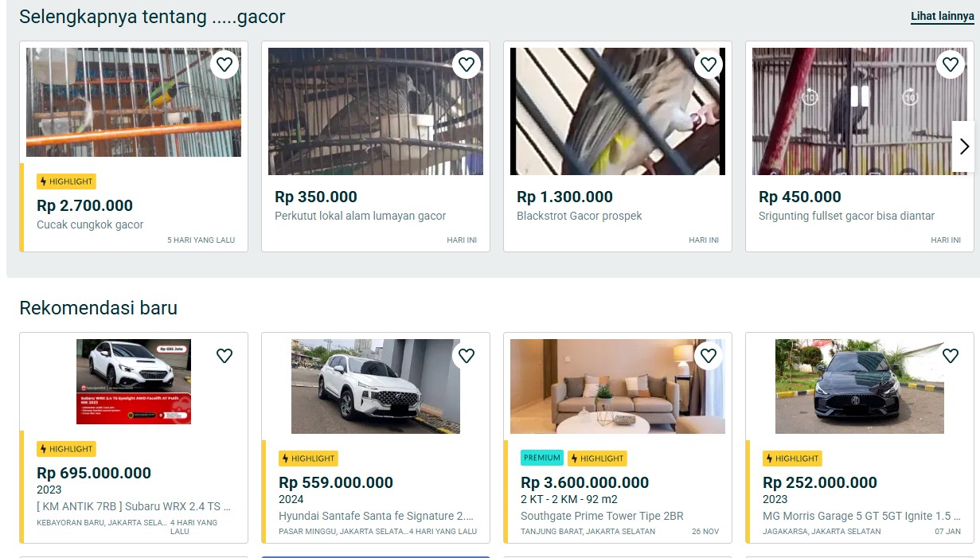The image size is (980, 558).
Task: Click the HIGHLIGHT badge on MG listing
Action: point(792,458)
